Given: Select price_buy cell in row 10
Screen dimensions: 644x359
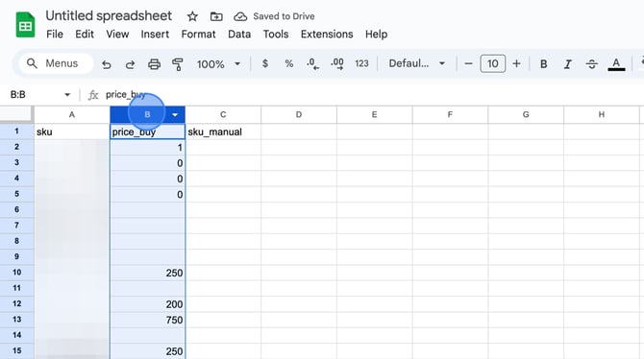Looking at the screenshot, I should click(147, 273).
